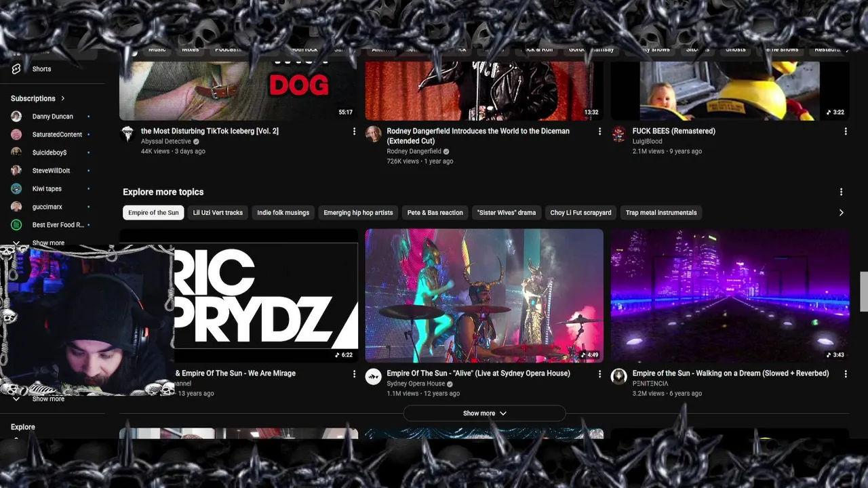Image resolution: width=868 pixels, height=488 pixels.
Task: Select Choy Li Fut scrapyard chip
Action: [x=580, y=213]
